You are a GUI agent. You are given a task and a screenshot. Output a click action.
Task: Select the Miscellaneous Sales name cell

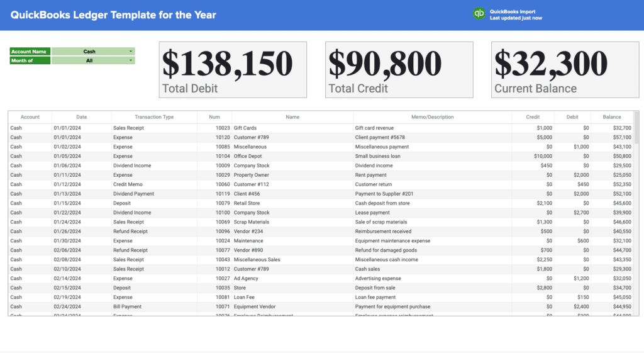(292, 260)
